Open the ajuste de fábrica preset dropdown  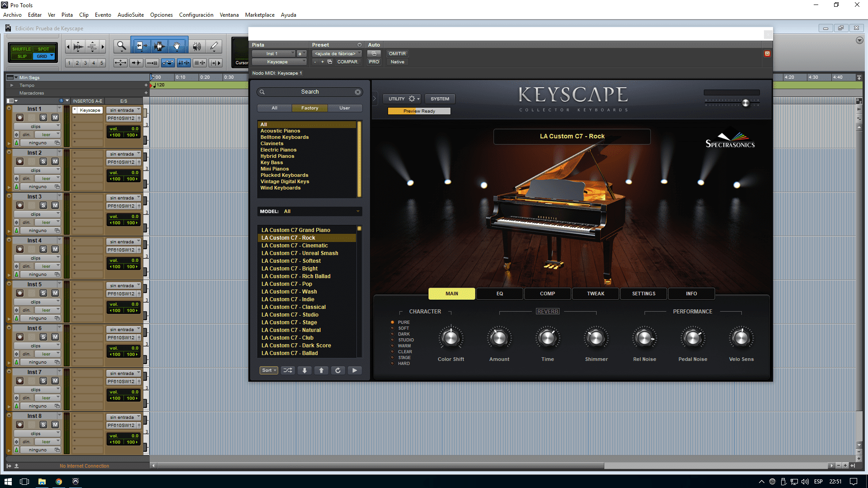pos(337,54)
